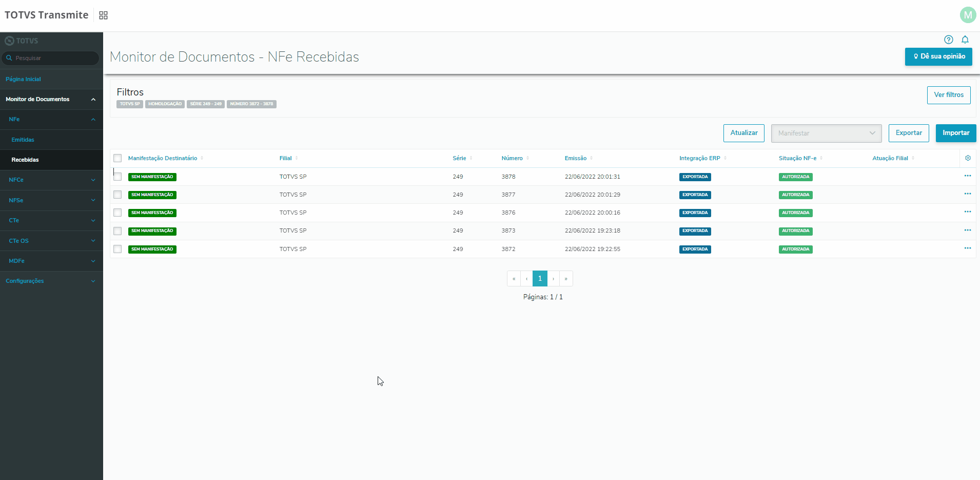This screenshot has height=480, width=980.
Task: Click the Importar button
Action: click(956, 133)
